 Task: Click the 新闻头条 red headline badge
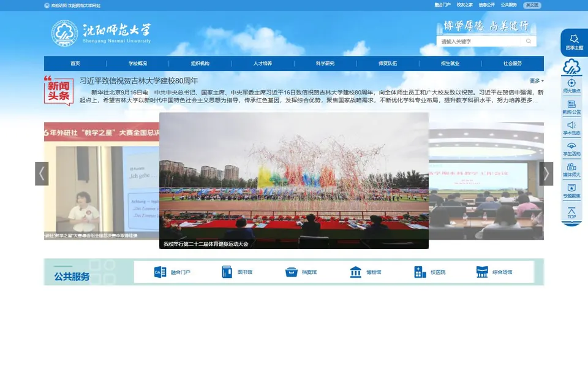pos(59,91)
